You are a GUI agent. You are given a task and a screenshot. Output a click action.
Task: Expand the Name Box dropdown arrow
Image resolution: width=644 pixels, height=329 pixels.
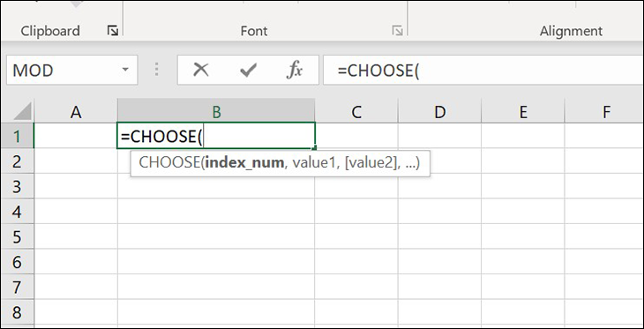(125, 70)
